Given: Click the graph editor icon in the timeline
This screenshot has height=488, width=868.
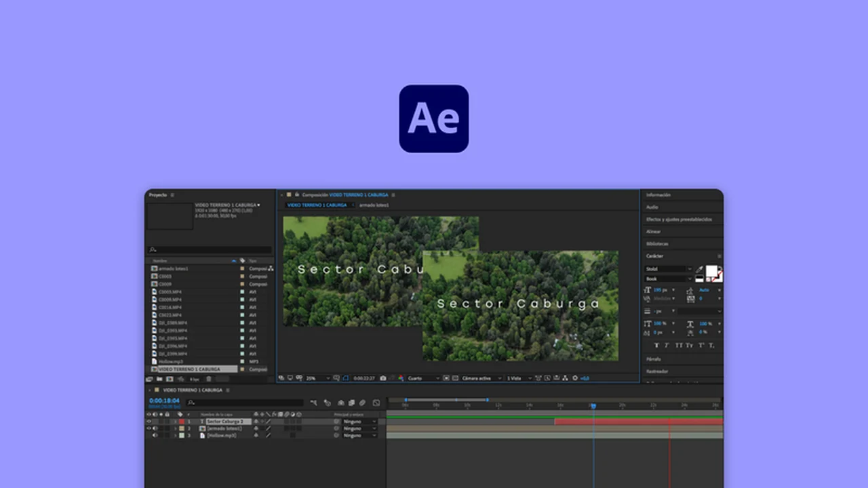Looking at the screenshot, I should tap(376, 403).
